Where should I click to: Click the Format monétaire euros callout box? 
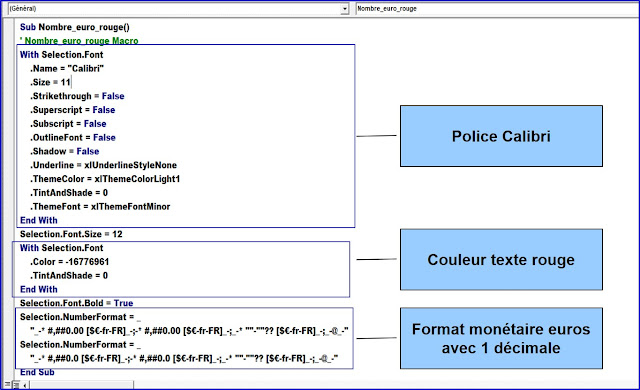click(x=501, y=338)
